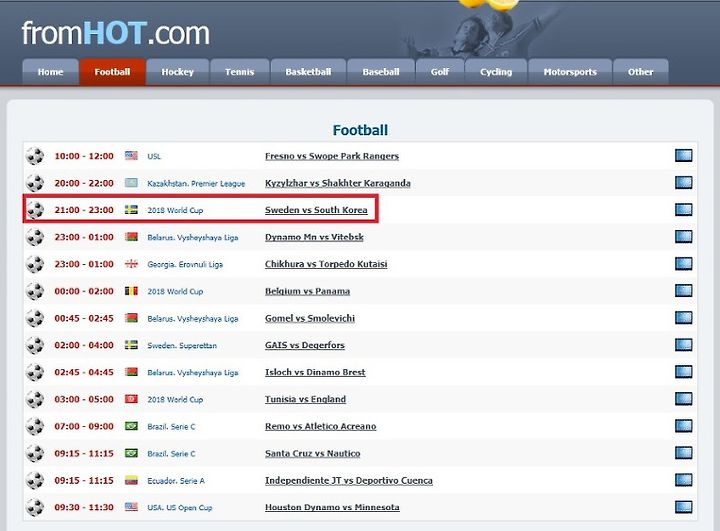The width and height of the screenshot is (720, 531).
Task: Click the Sweden. Superettan league label
Action: 182,345
